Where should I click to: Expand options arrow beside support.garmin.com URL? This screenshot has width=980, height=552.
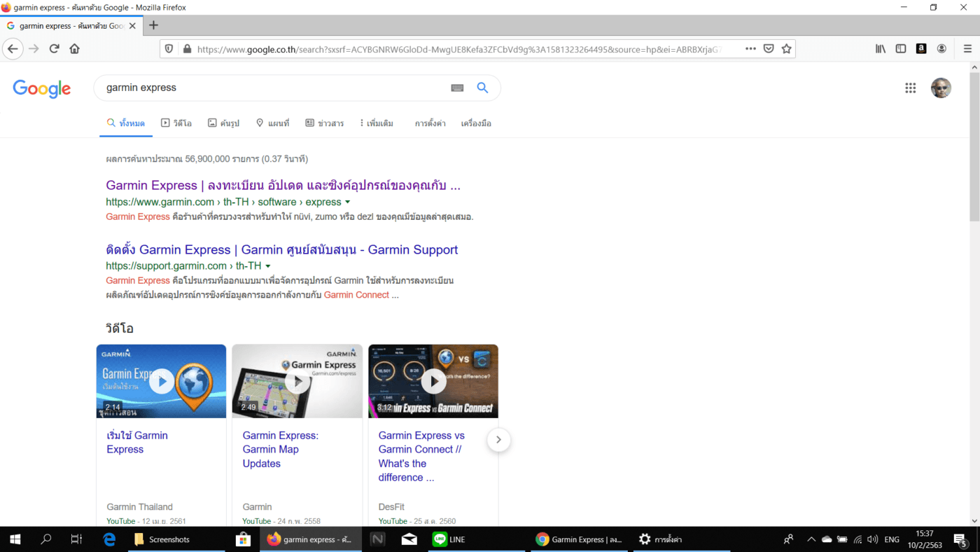pos(267,266)
